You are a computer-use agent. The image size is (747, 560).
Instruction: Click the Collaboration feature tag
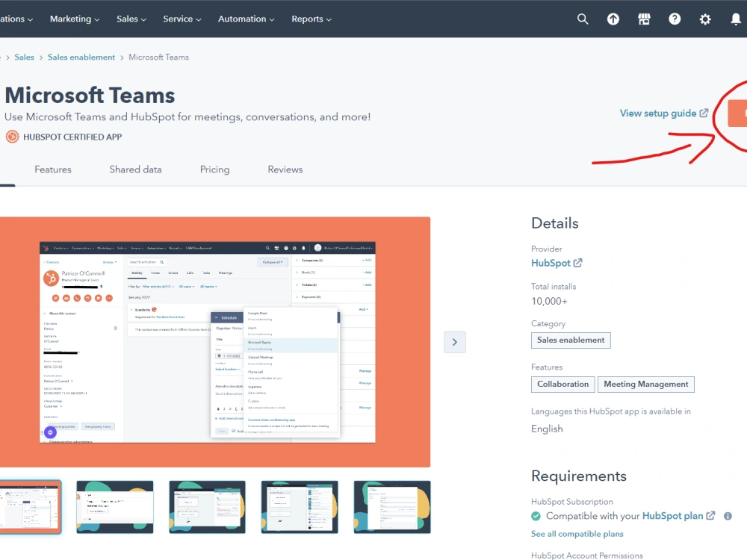[562, 385]
